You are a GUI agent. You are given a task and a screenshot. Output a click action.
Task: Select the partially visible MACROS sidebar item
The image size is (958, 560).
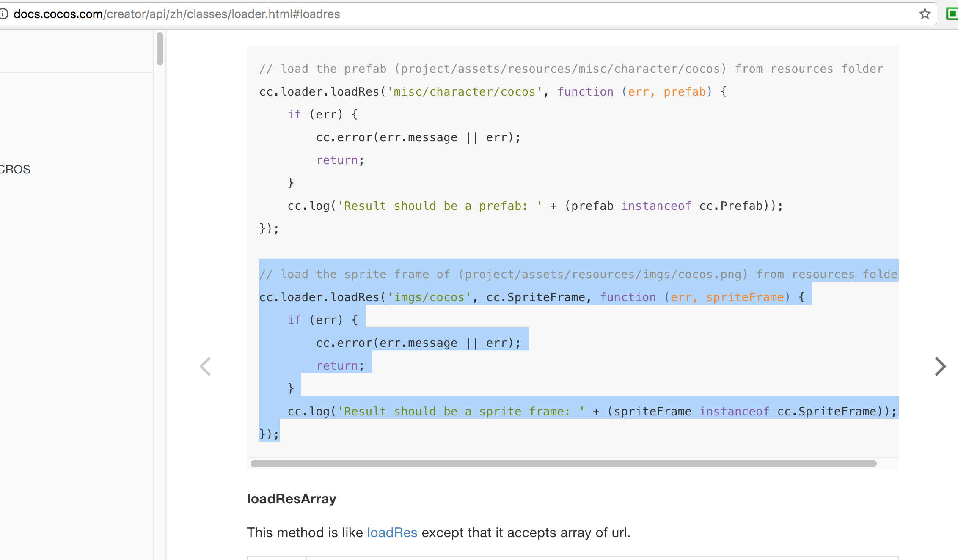pyautogui.click(x=15, y=169)
